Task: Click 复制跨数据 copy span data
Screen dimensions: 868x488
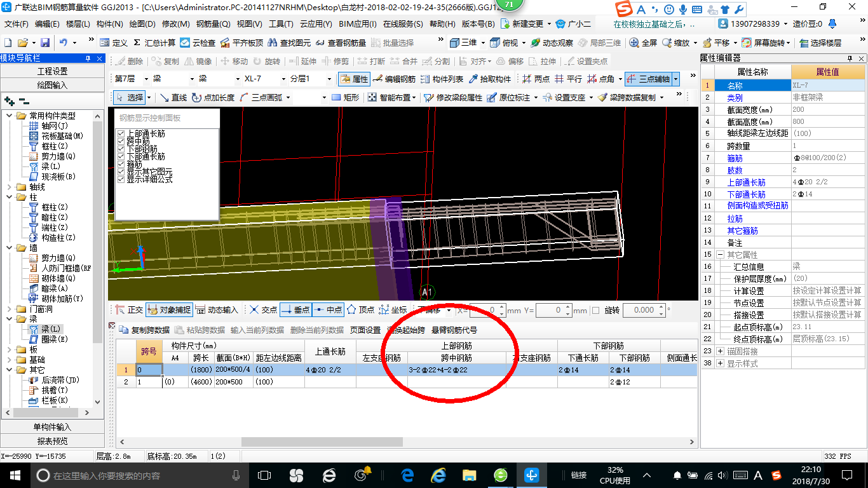Action: pos(144,330)
